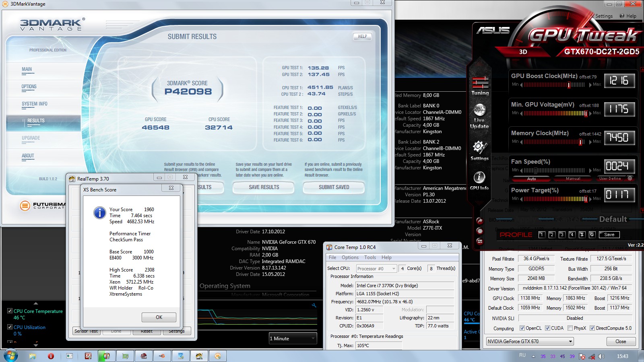Open Options menu in Core Temp
Screen dimensions: 644x362
(350, 257)
